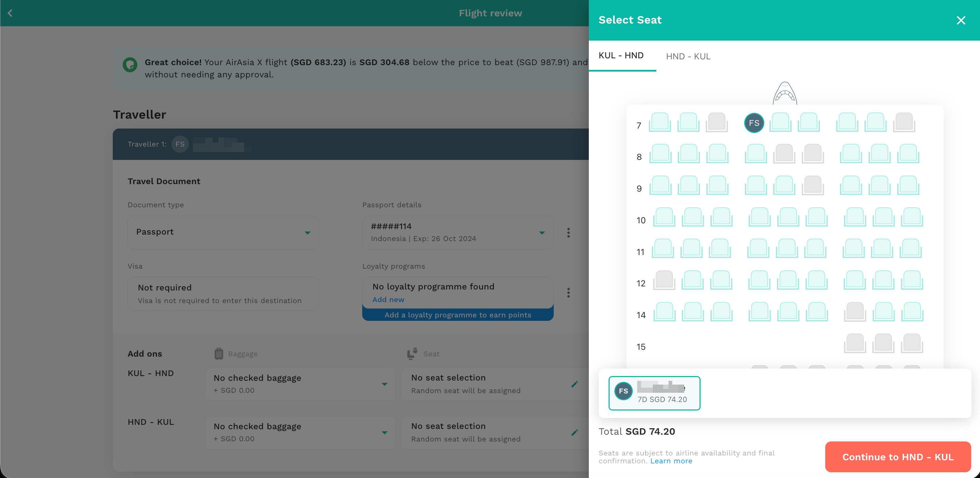This screenshot has width=980, height=478.
Task: Open the Document type Passport dropdown
Action: [223, 233]
